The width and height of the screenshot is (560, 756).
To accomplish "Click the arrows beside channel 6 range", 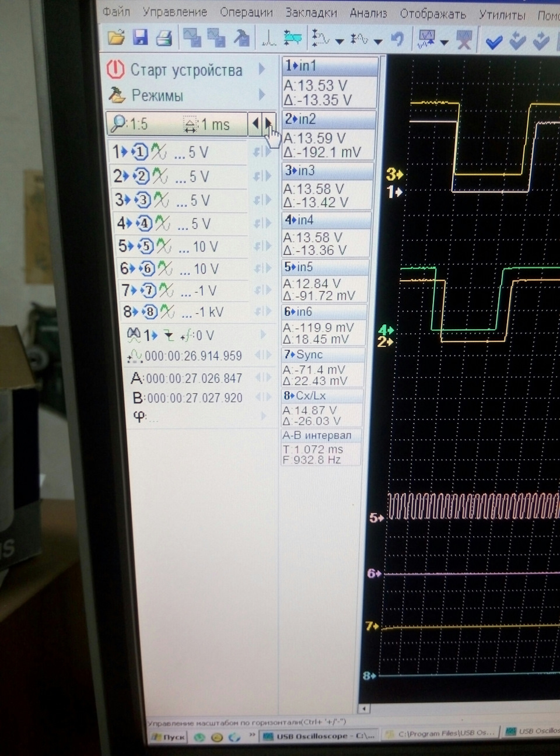I will (x=262, y=268).
